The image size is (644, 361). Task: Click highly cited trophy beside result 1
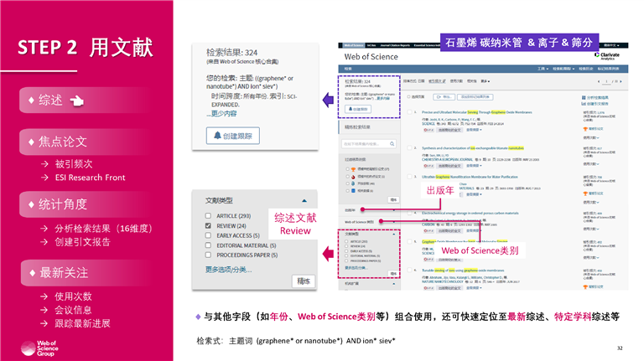(x=585, y=129)
